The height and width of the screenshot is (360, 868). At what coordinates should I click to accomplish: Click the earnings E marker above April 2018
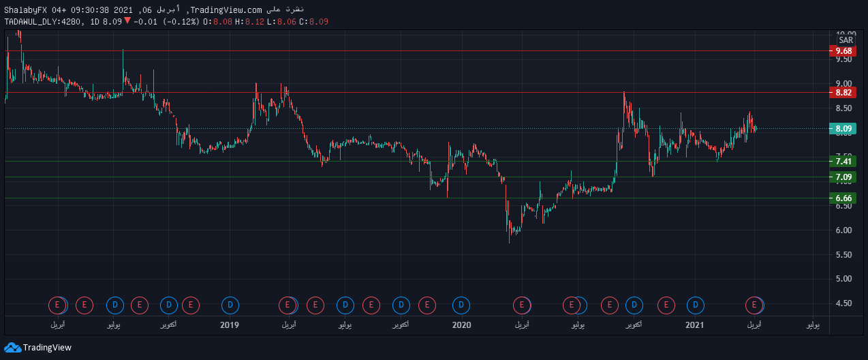coord(58,305)
